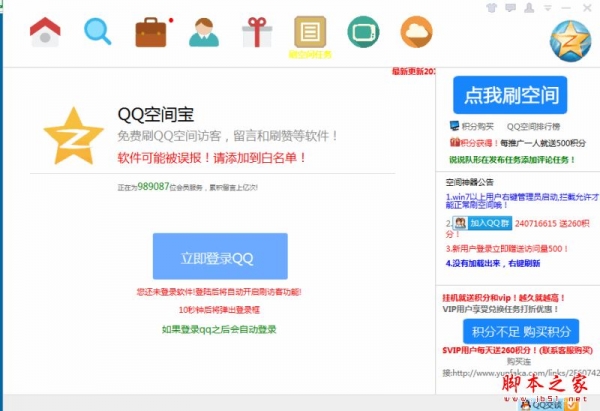Viewport: 600px width, 411px height.
Task: Click the 积分不足 购买积分 button
Action: pos(521,331)
